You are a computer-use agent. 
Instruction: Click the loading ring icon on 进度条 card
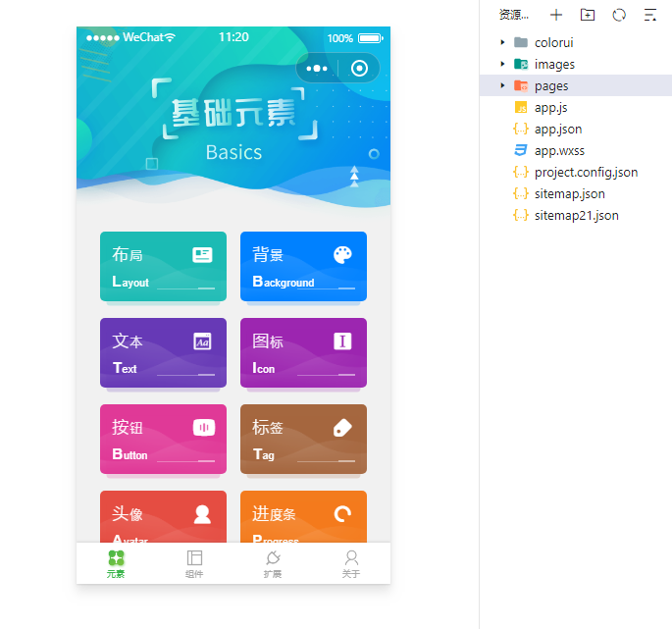coord(342,514)
